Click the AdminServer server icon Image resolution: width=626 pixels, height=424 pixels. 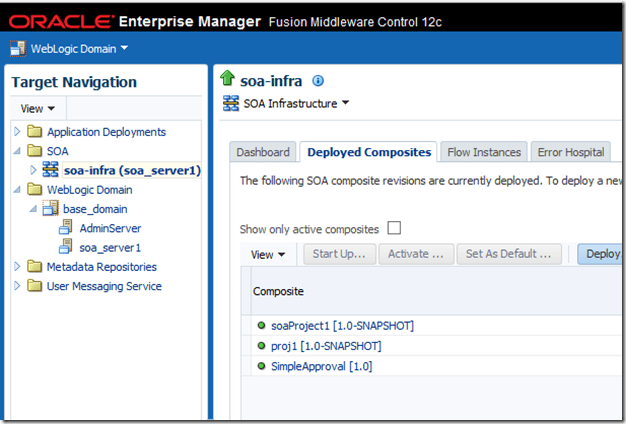pyautogui.click(x=66, y=227)
